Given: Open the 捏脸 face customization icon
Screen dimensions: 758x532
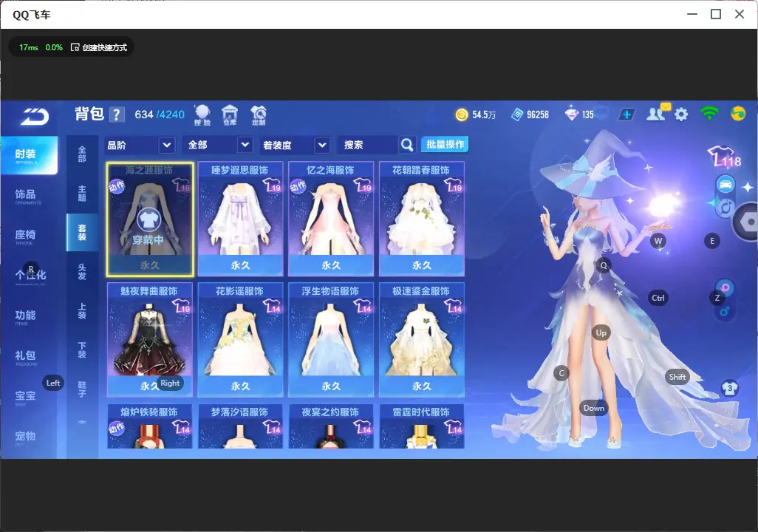Looking at the screenshot, I should click(x=202, y=115).
